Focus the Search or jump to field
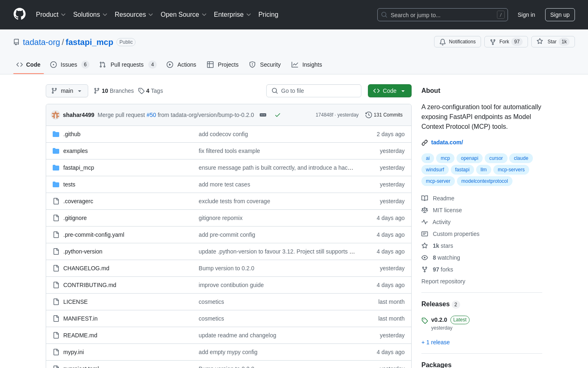The height and width of the screenshot is (368, 588). [x=443, y=15]
